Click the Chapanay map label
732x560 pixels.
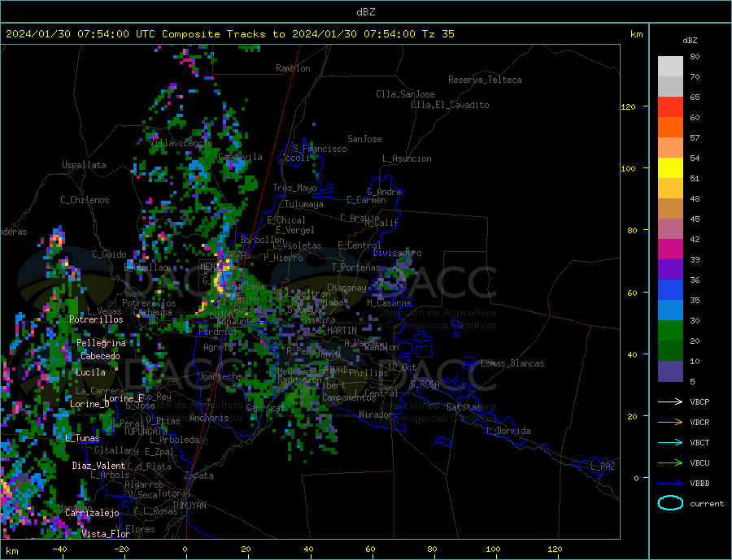[346, 288]
